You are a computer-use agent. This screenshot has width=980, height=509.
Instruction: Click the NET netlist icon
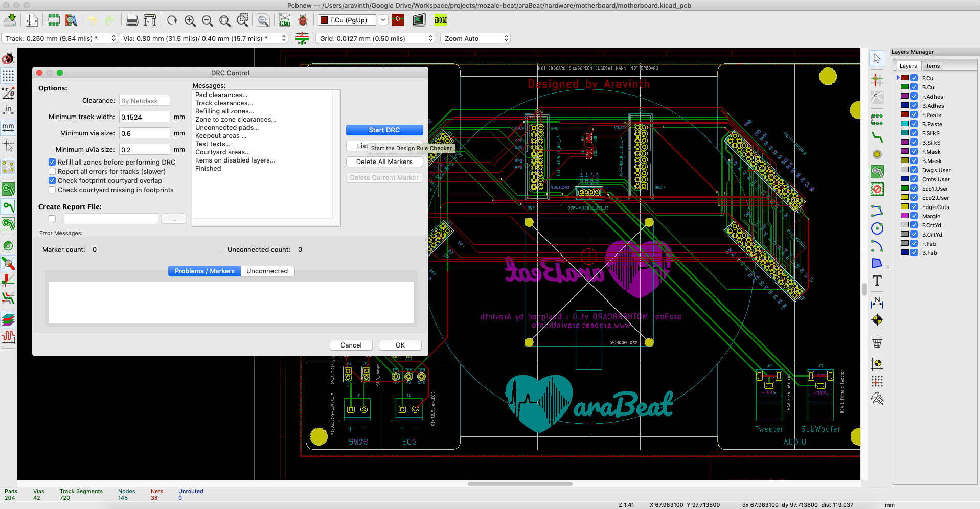coord(285,20)
